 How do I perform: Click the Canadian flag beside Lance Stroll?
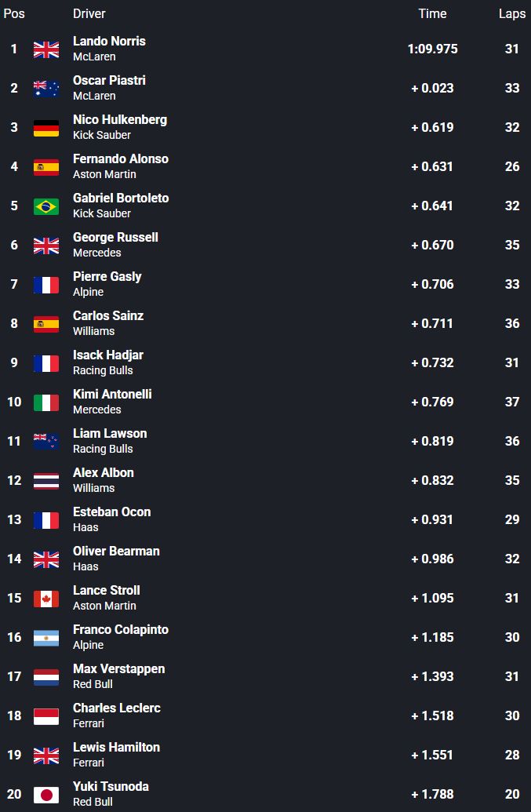(46, 599)
